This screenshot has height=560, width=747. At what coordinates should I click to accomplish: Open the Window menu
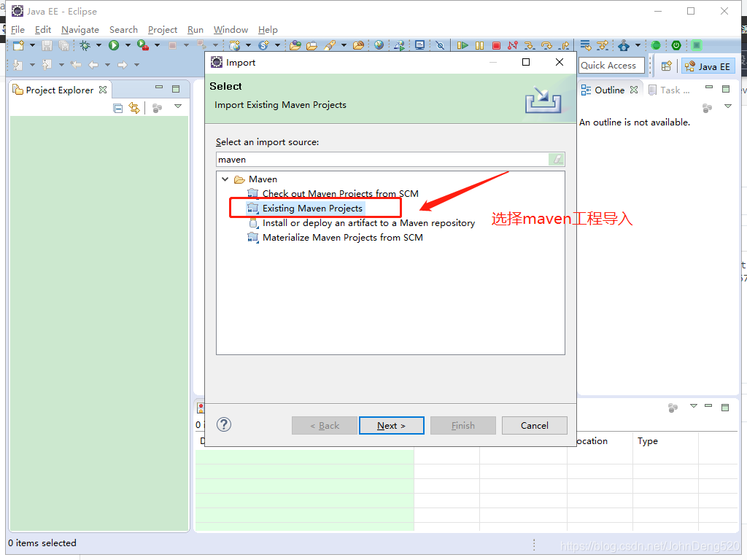tap(231, 29)
